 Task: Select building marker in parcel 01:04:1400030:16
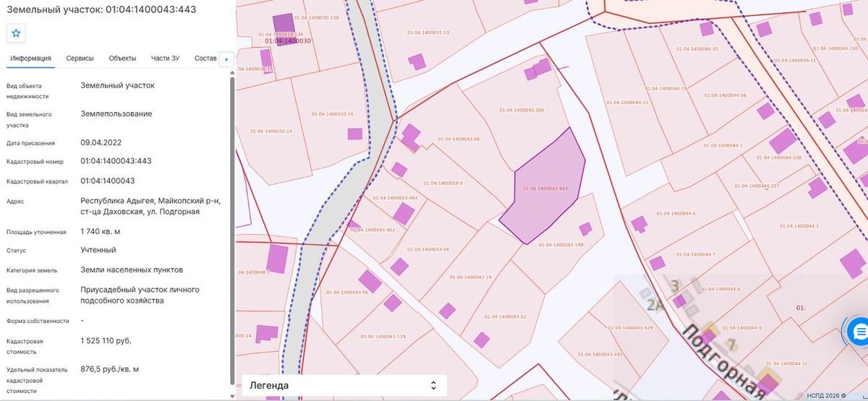(x=354, y=134)
